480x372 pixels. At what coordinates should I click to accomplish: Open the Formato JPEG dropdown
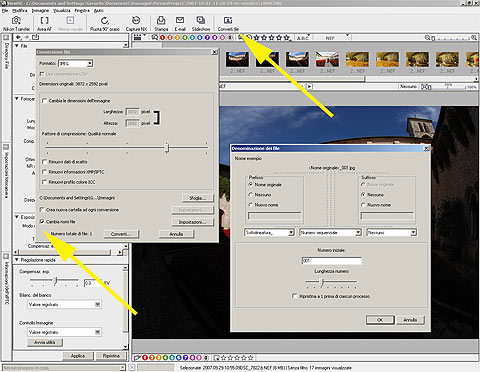click(x=76, y=63)
